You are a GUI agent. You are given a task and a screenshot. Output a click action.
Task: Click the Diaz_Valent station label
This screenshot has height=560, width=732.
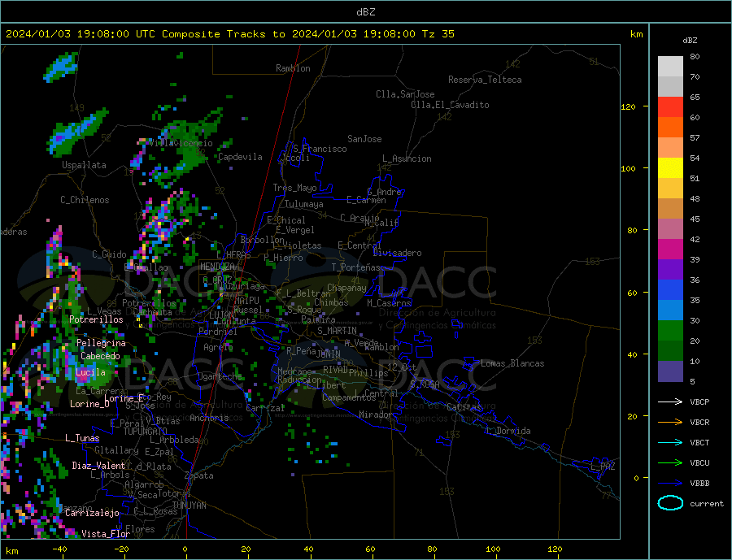click(98, 466)
